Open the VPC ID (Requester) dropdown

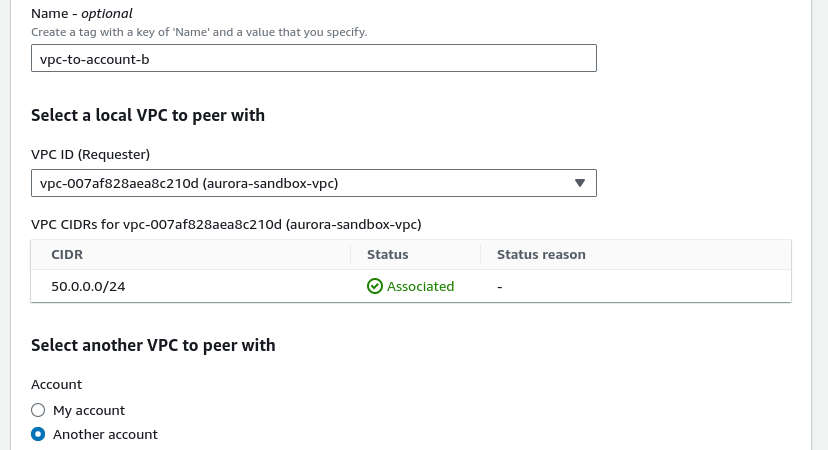click(x=314, y=183)
